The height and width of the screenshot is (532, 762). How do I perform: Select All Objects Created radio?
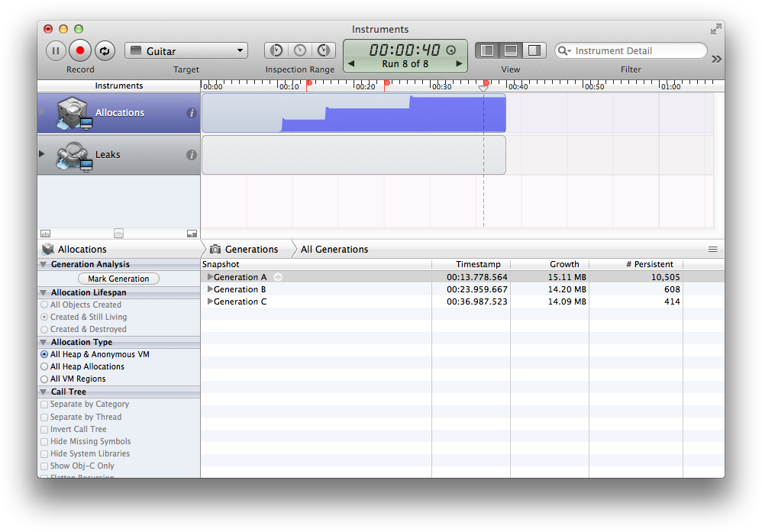point(45,305)
